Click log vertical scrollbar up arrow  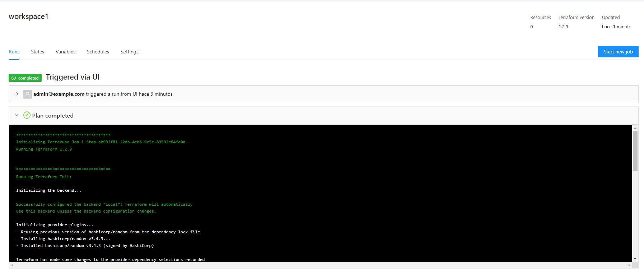[635, 128]
